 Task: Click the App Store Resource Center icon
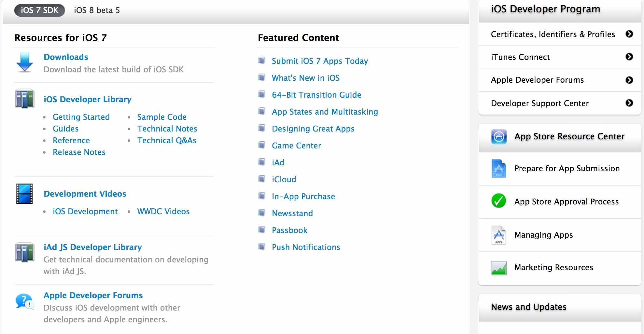tap(499, 136)
